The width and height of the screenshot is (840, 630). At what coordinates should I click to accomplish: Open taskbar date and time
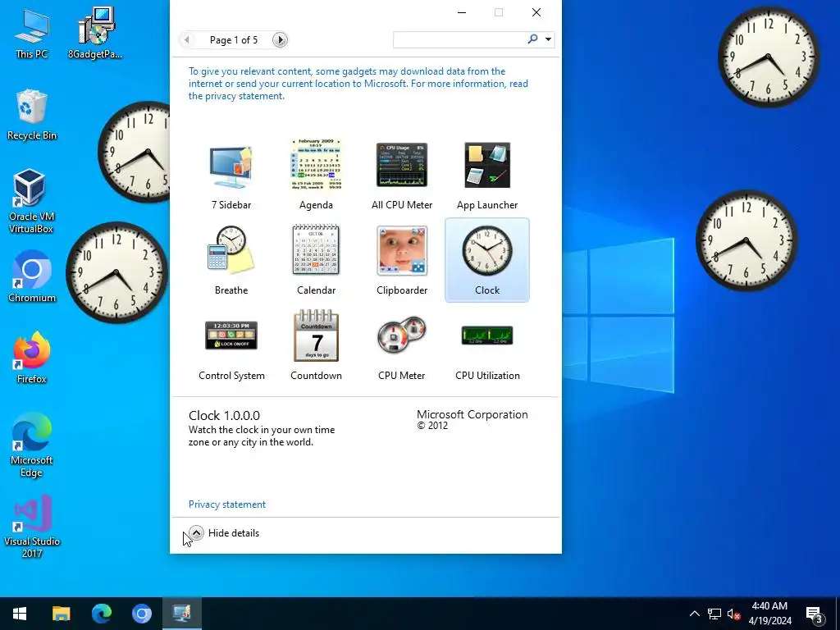pyautogui.click(x=769, y=614)
